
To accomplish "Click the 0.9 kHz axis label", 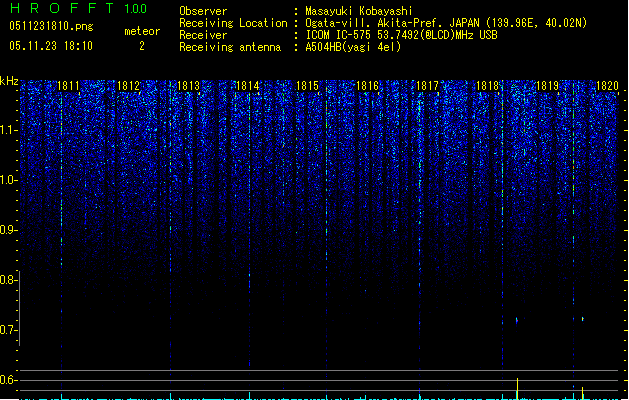I will point(8,230).
